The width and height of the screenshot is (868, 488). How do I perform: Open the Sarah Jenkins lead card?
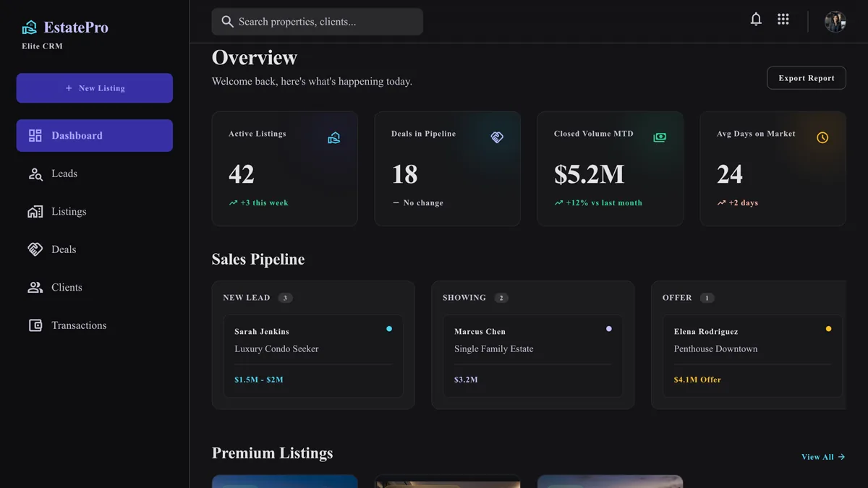pos(313,356)
